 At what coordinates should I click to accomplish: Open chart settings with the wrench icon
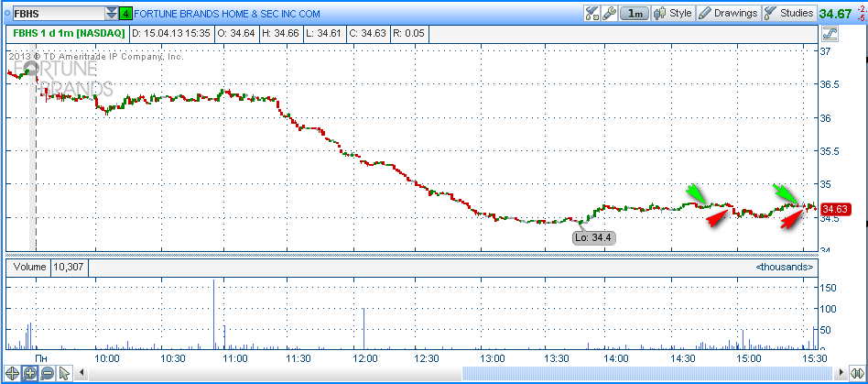pos(609,14)
